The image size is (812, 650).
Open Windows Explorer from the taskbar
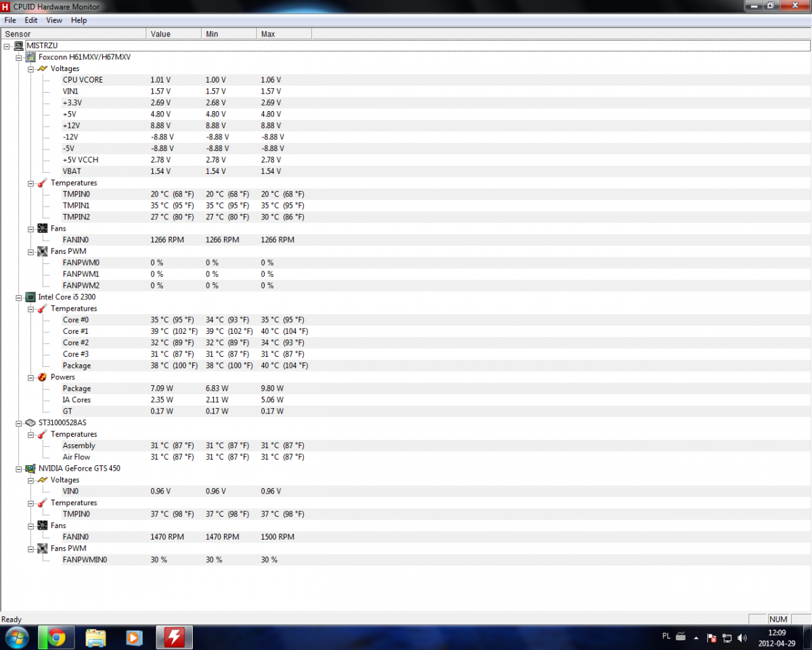95,638
